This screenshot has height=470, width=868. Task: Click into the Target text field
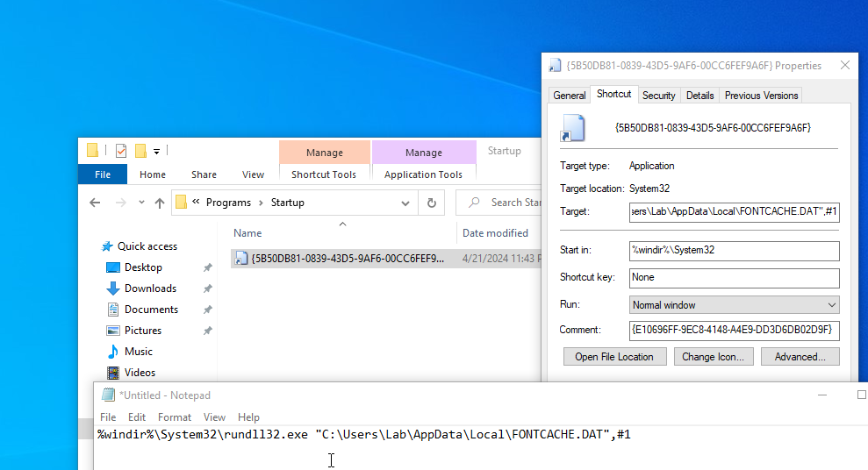(x=734, y=211)
